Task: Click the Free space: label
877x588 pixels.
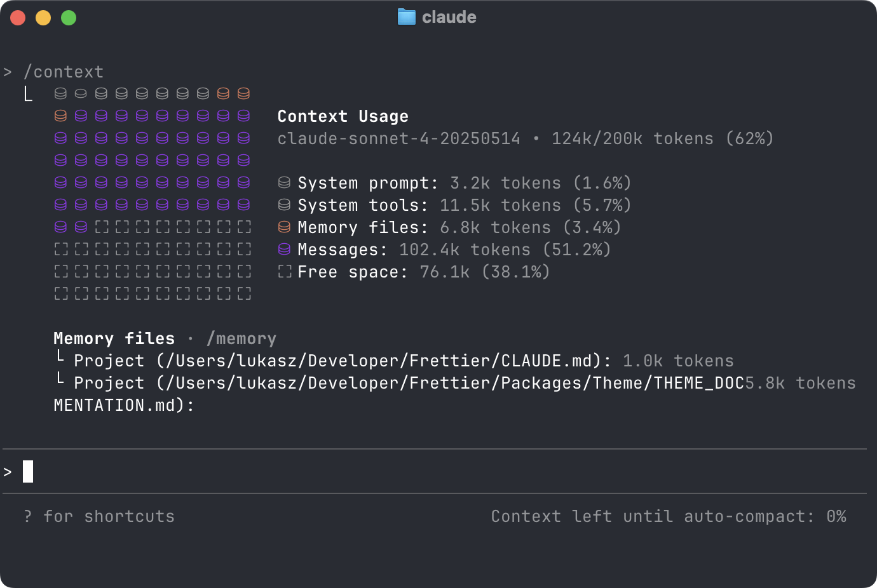Action: click(x=353, y=272)
